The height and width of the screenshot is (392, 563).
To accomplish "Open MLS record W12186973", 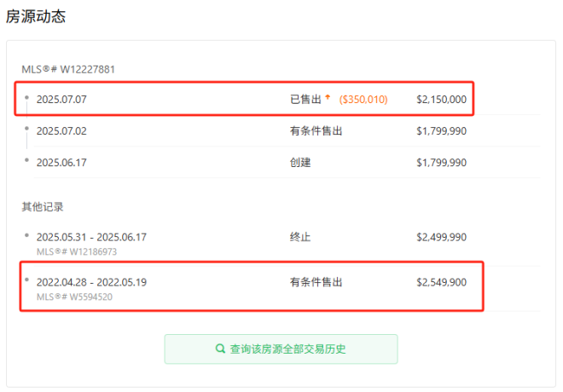I will tap(76, 252).
